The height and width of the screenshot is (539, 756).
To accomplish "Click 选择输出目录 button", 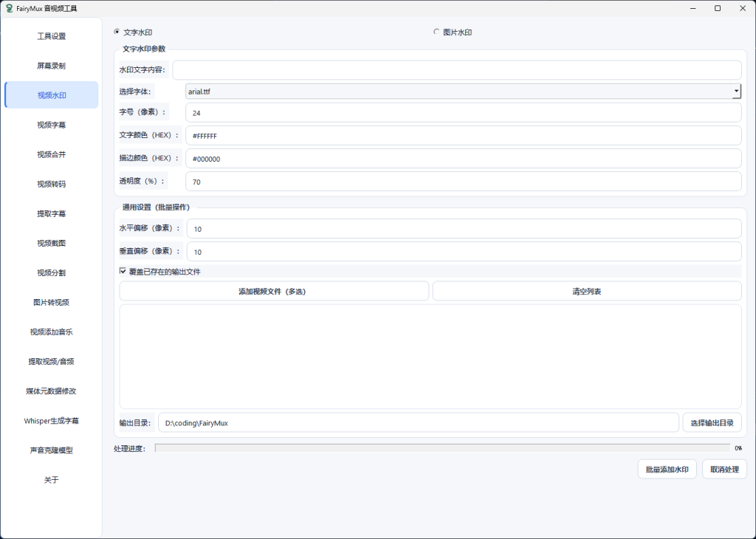I will pyautogui.click(x=712, y=423).
